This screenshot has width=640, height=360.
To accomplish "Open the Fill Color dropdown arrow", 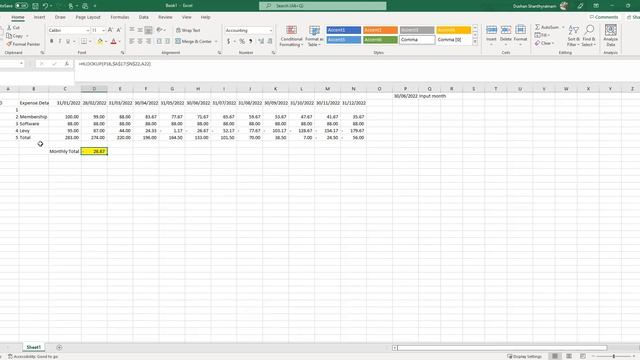I will pos(106,41).
